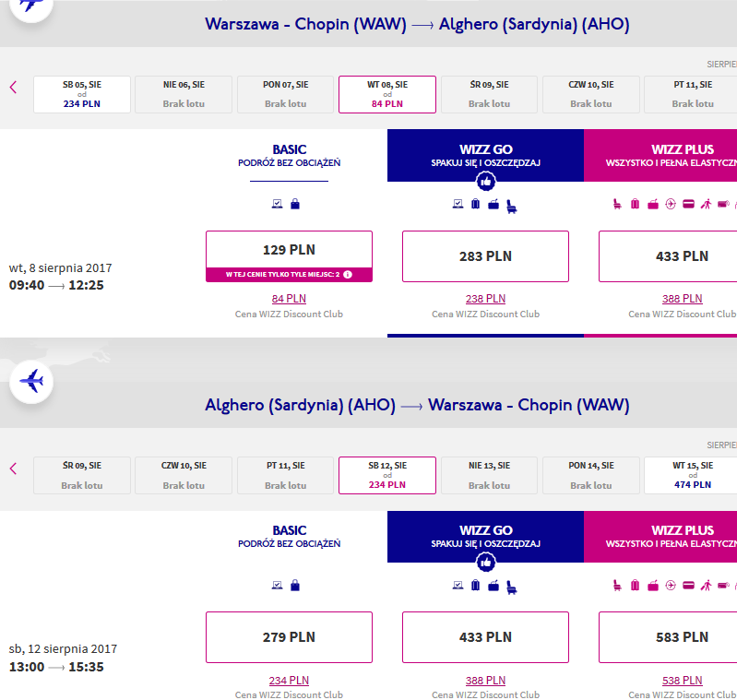Click return WIZZ PLUS flight change icon
Image resolution: width=737 pixels, height=700 pixels.
click(671, 586)
